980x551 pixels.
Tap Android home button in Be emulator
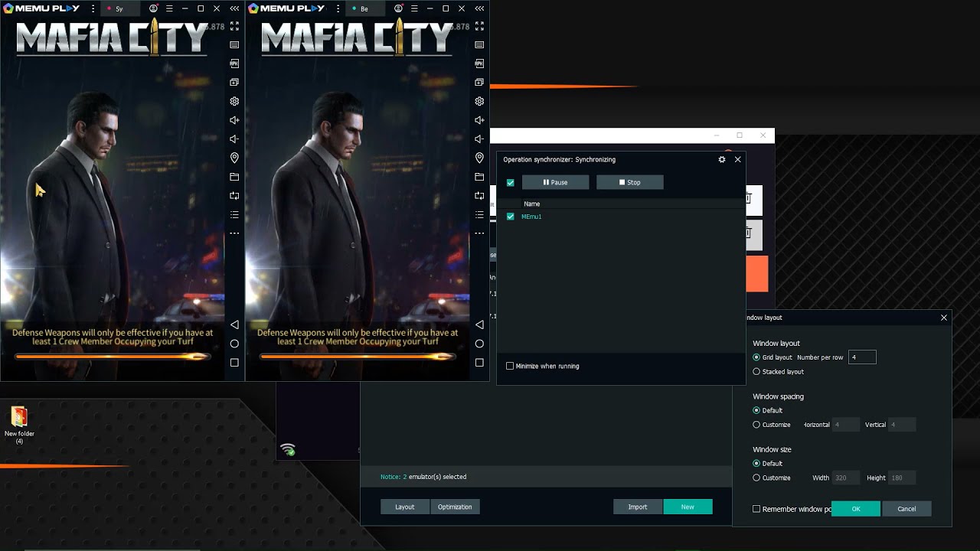[x=479, y=344]
